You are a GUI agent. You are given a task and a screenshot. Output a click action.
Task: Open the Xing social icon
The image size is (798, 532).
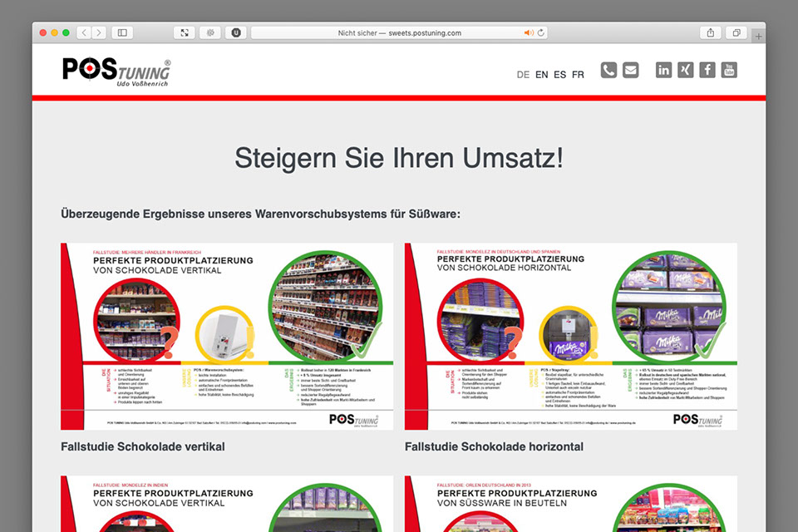[685, 71]
